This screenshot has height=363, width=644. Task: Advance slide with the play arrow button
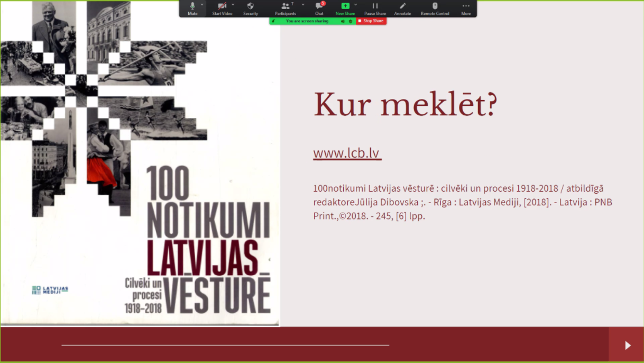[627, 345]
